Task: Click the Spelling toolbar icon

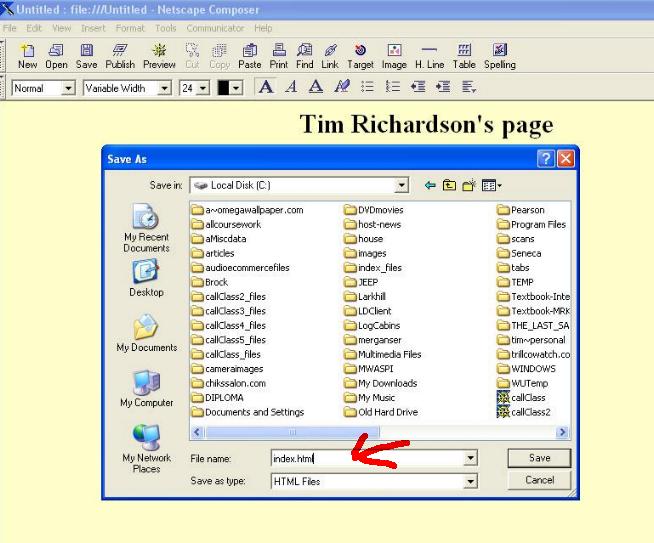Action: coord(500,56)
